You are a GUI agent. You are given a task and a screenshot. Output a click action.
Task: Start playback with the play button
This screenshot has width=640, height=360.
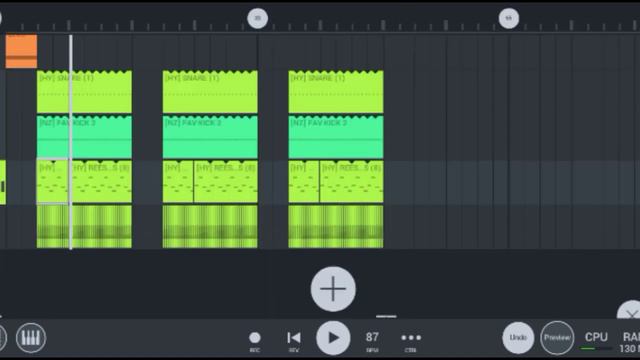(333, 338)
